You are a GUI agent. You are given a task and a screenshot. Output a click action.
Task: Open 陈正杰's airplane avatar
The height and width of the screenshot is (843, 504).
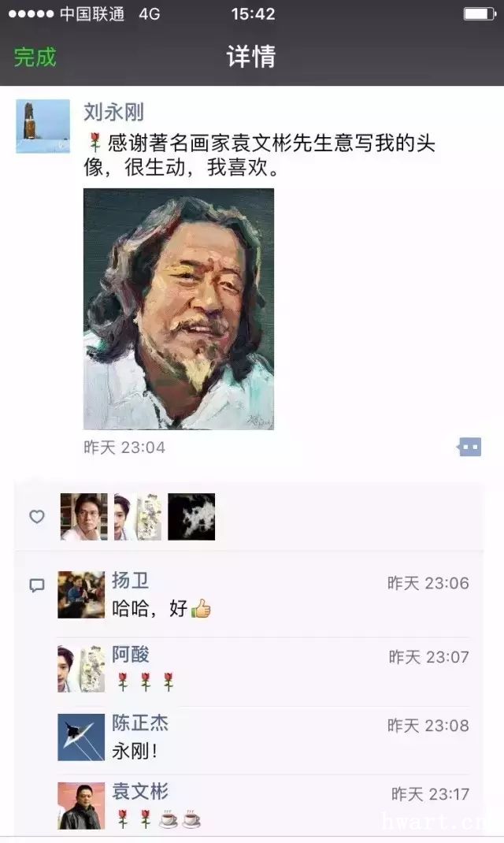click(x=81, y=737)
